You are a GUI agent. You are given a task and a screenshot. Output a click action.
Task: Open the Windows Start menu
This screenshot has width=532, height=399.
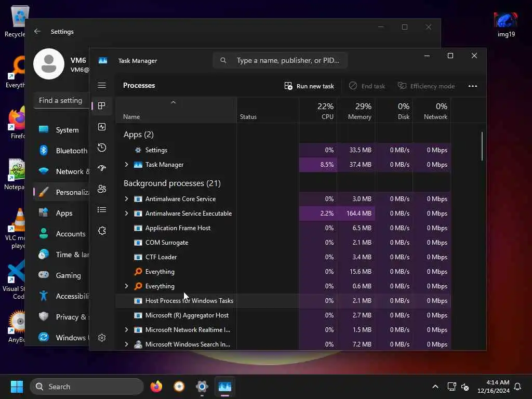pyautogui.click(x=17, y=387)
